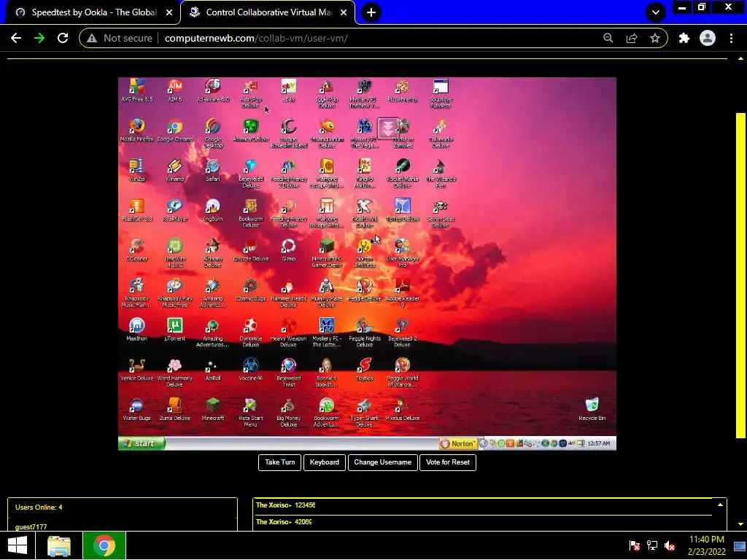Click the Adobe Reader 9 shortcut
Viewport: 747px width, 560px height.
tap(403, 292)
